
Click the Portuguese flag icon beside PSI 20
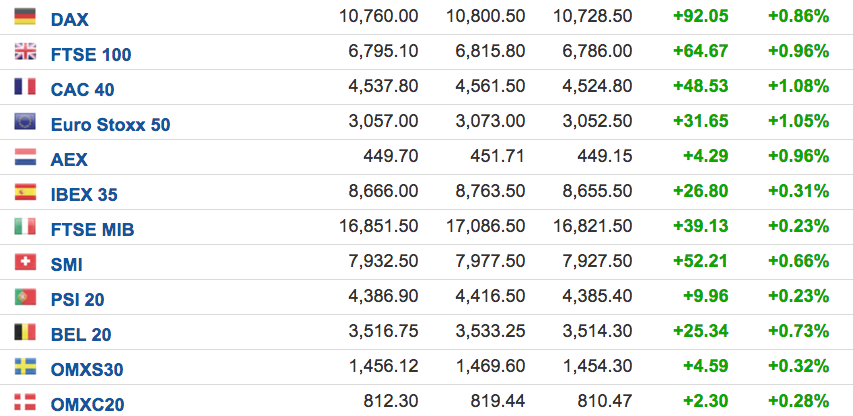click(x=25, y=297)
